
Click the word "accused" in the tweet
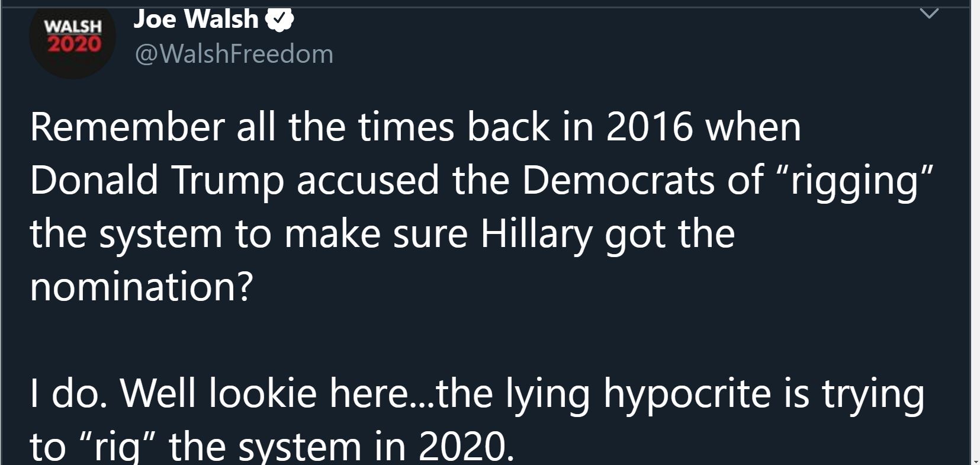click(368, 180)
